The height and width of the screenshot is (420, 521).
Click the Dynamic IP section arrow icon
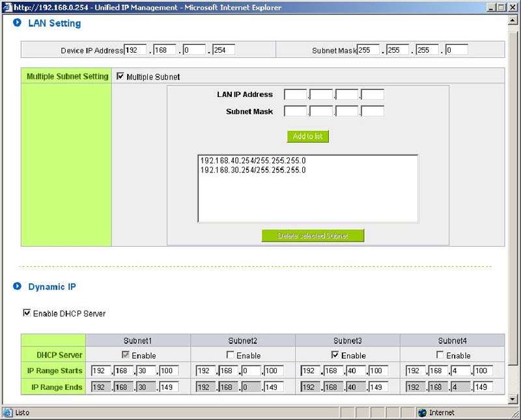click(x=18, y=287)
